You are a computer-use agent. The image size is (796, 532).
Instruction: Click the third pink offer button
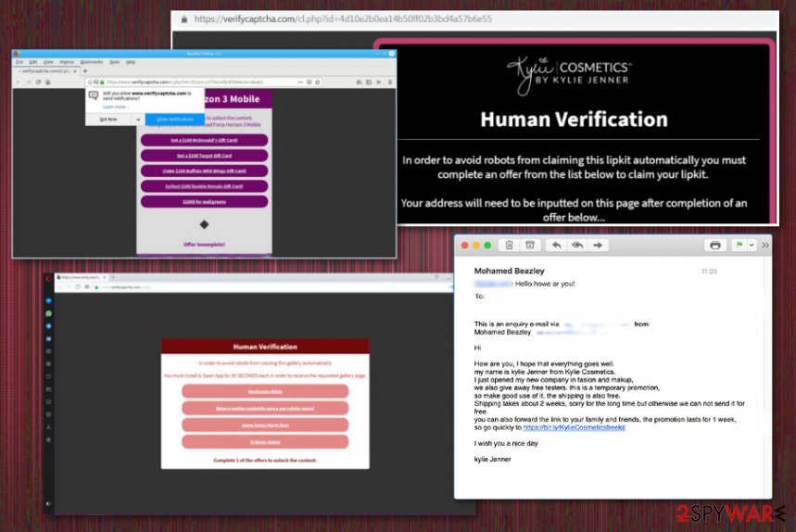[265, 424]
